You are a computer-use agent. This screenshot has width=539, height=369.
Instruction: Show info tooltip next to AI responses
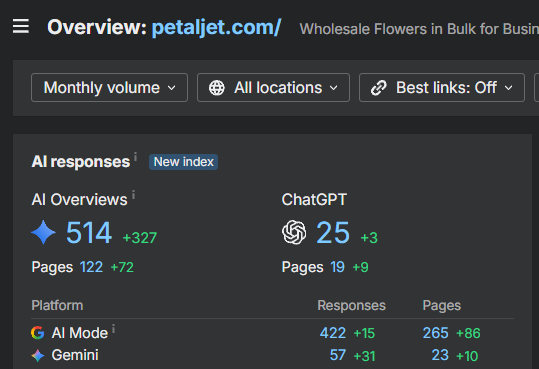135,157
